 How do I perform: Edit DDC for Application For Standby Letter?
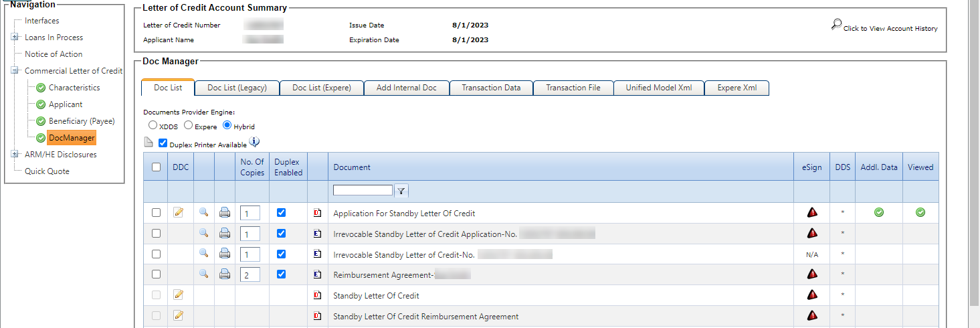pyautogui.click(x=178, y=212)
